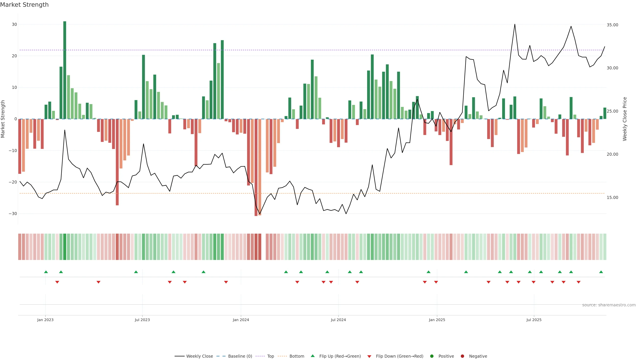The width and height of the screenshot is (644, 362).
Task: Click last red flip-down triangle marker
Action: 578,282
